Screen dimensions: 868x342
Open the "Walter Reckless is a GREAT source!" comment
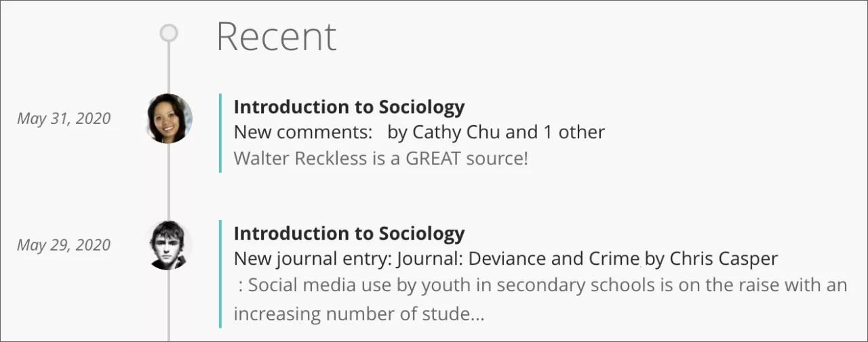[x=380, y=159]
